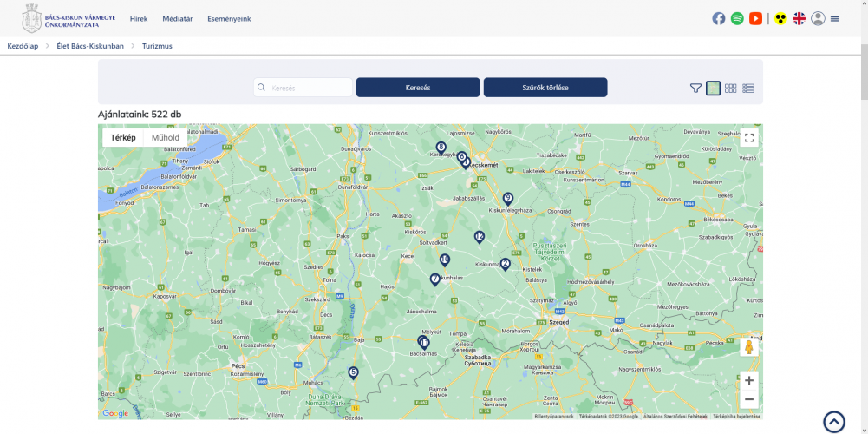Select the map view mode icon
This screenshot has width=868, height=434.
[713, 89]
